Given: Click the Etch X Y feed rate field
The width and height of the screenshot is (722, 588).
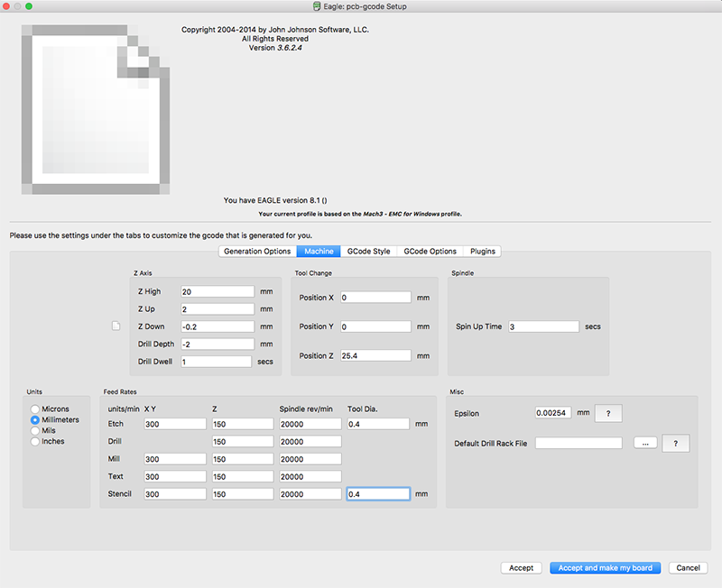Looking at the screenshot, I should [x=175, y=424].
